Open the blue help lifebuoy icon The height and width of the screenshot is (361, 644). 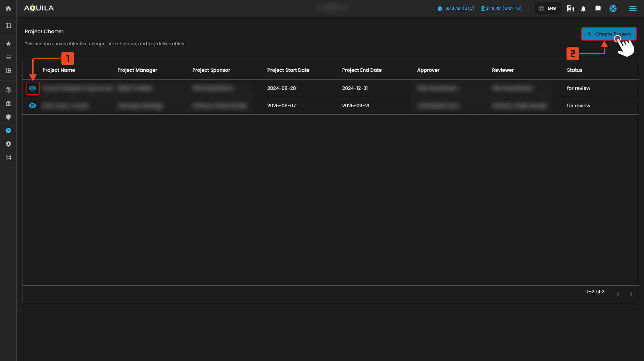(x=613, y=9)
